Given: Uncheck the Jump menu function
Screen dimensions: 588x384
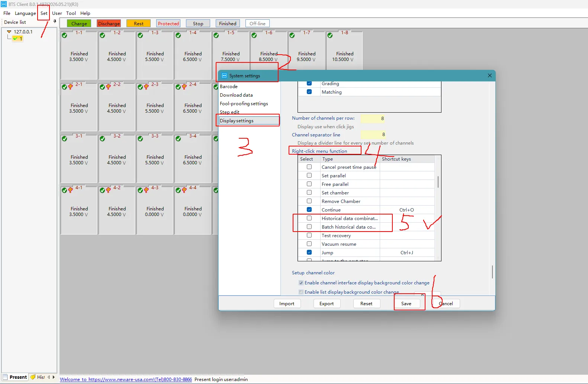Looking at the screenshot, I should 309,252.
